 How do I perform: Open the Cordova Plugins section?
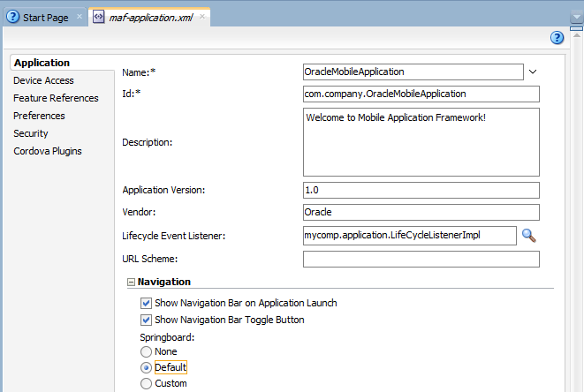[x=48, y=151]
